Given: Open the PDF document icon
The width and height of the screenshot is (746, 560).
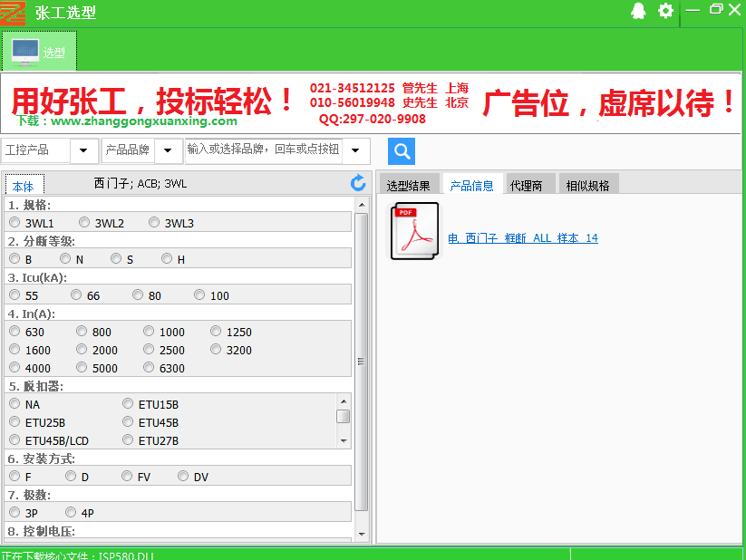Looking at the screenshot, I should point(414,231).
